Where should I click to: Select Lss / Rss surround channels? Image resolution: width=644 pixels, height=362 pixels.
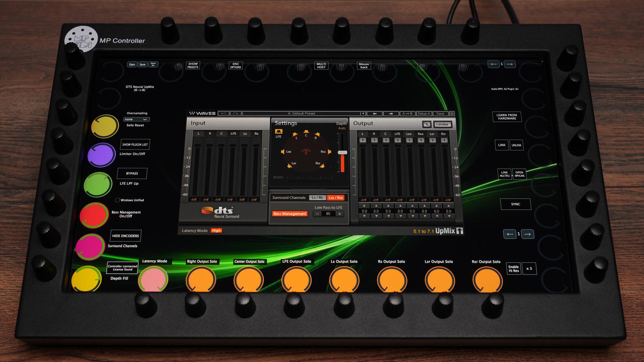(336, 198)
